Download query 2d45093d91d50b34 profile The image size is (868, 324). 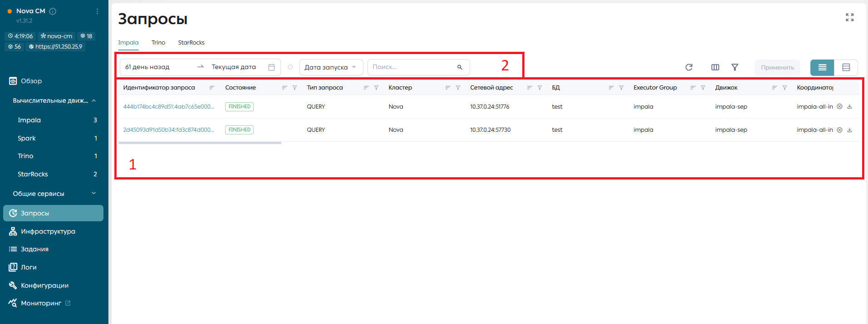(x=850, y=130)
